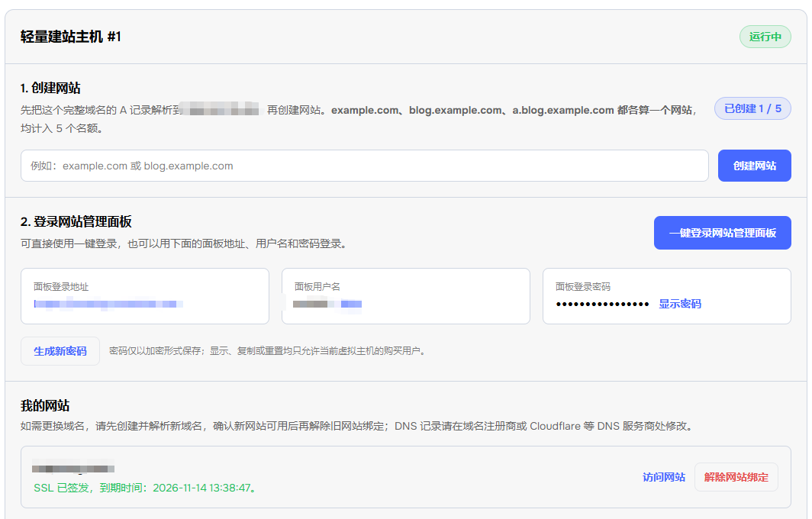812x519 pixels.
Task: Click the 运行中 status badge
Action: [x=765, y=37]
